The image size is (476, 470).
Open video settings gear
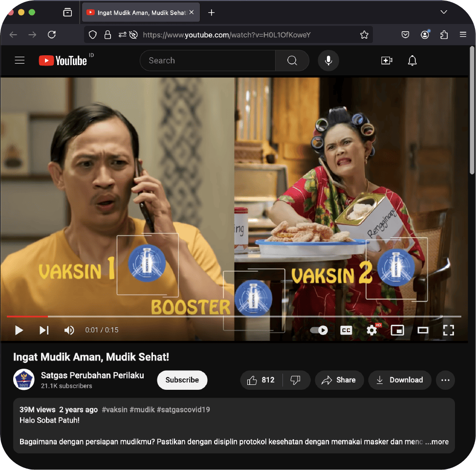372,330
